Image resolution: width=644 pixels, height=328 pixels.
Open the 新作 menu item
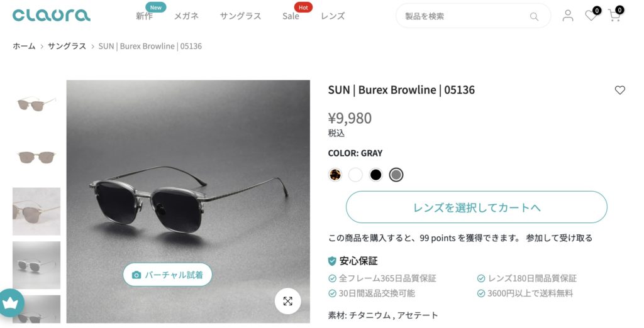(x=145, y=16)
